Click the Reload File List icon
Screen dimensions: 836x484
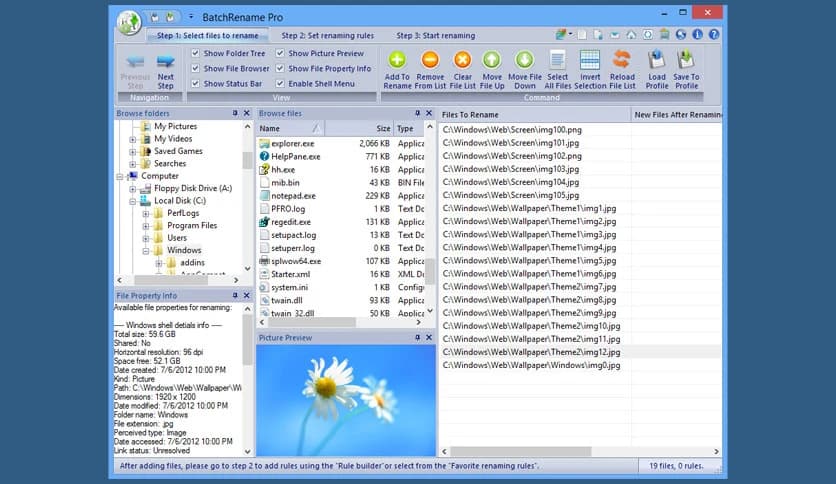pos(622,60)
